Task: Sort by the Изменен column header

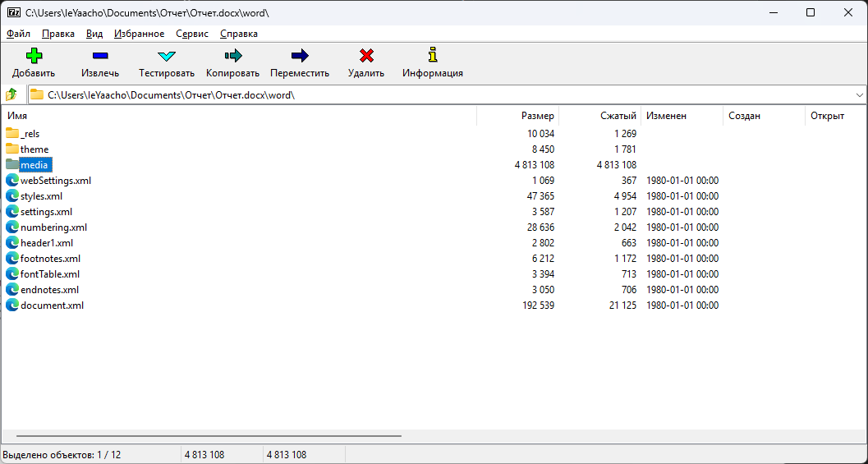Action: pos(682,116)
